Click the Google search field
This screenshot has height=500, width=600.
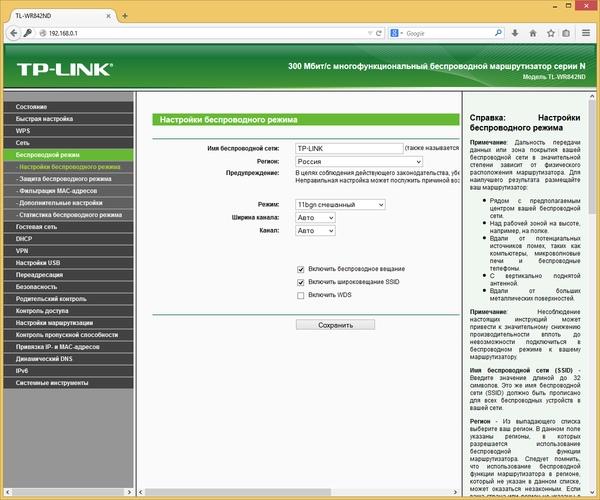click(449, 33)
